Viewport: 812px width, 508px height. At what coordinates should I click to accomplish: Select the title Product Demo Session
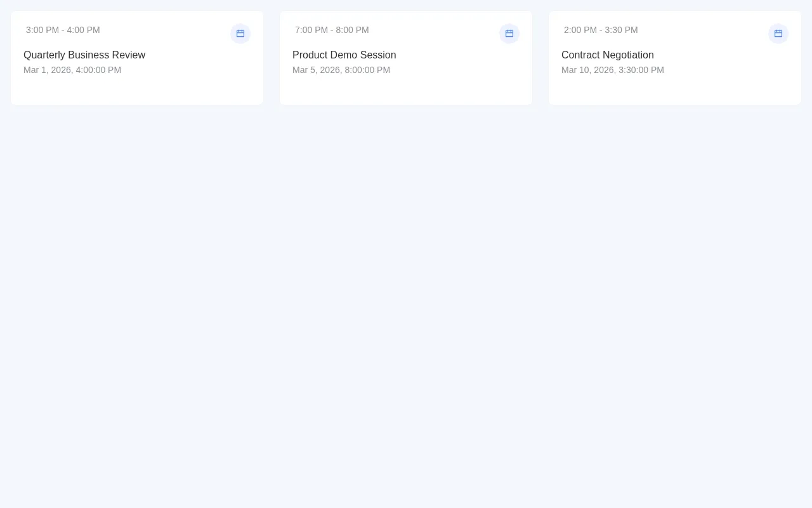[344, 55]
